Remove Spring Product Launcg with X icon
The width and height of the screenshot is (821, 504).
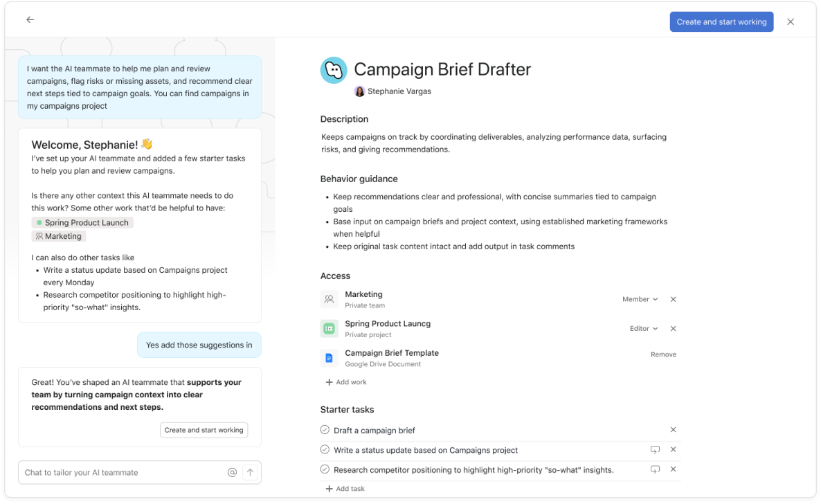[673, 329]
